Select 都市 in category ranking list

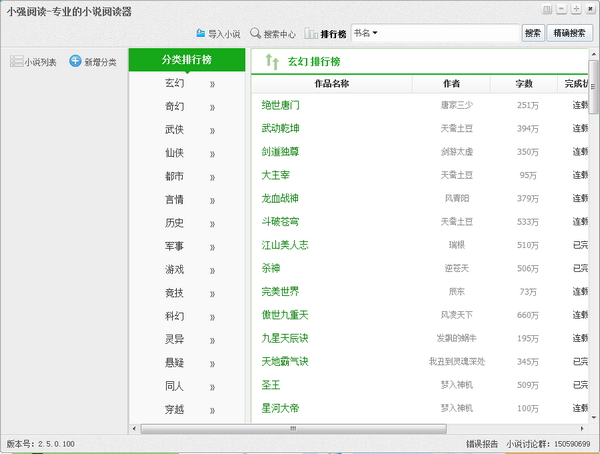point(174,176)
